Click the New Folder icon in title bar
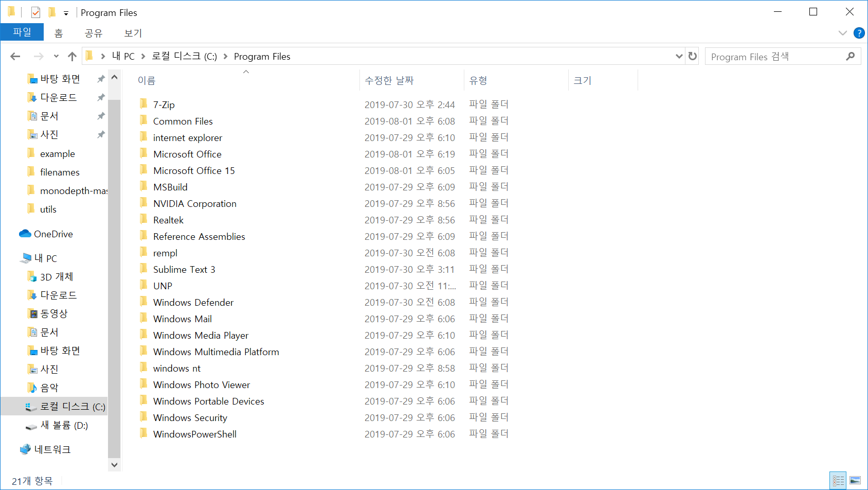This screenshot has width=868, height=490. [x=51, y=12]
